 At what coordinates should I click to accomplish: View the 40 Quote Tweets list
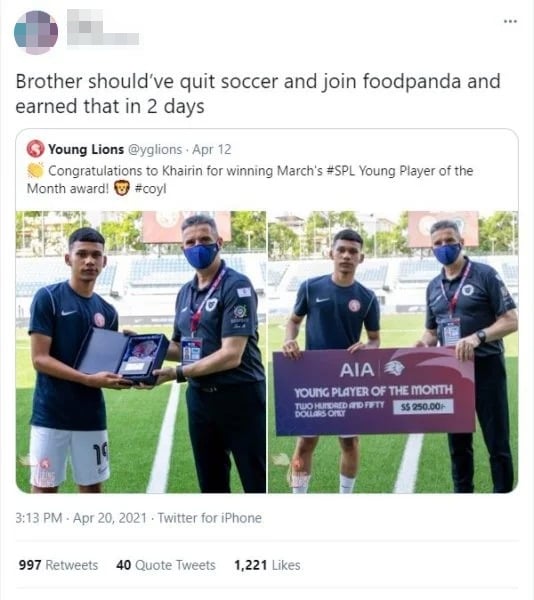point(166,565)
